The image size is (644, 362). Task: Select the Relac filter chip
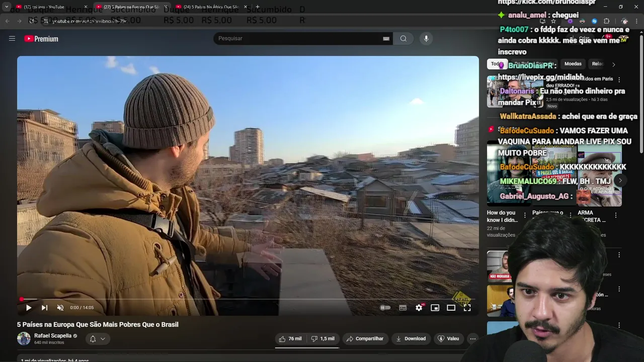pos(597,64)
